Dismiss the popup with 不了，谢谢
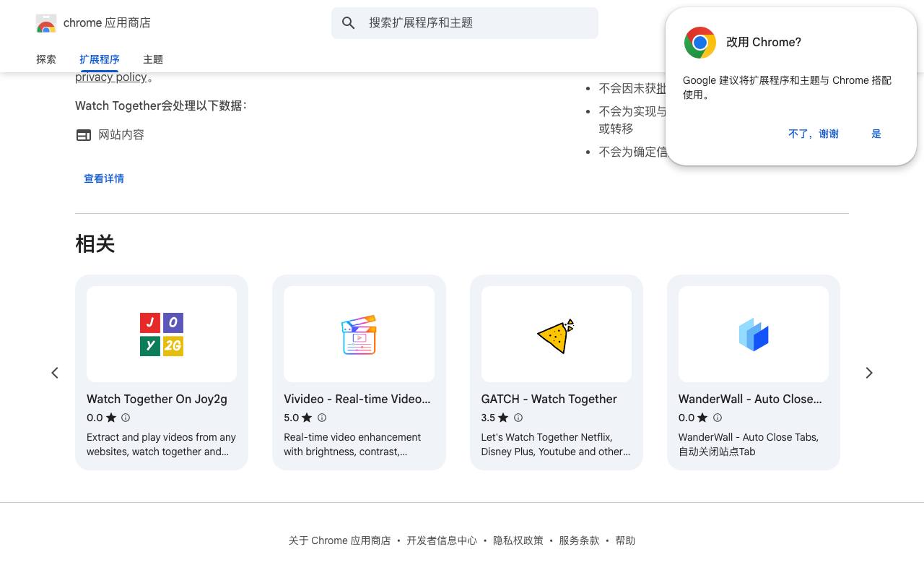The width and height of the screenshot is (924, 578). click(x=814, y=134)
